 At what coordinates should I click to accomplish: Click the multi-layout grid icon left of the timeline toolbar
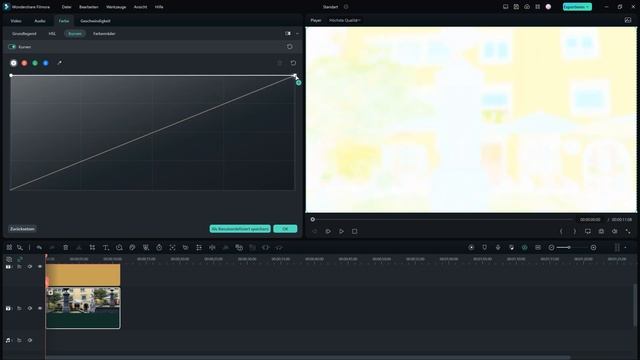[9, 247]
